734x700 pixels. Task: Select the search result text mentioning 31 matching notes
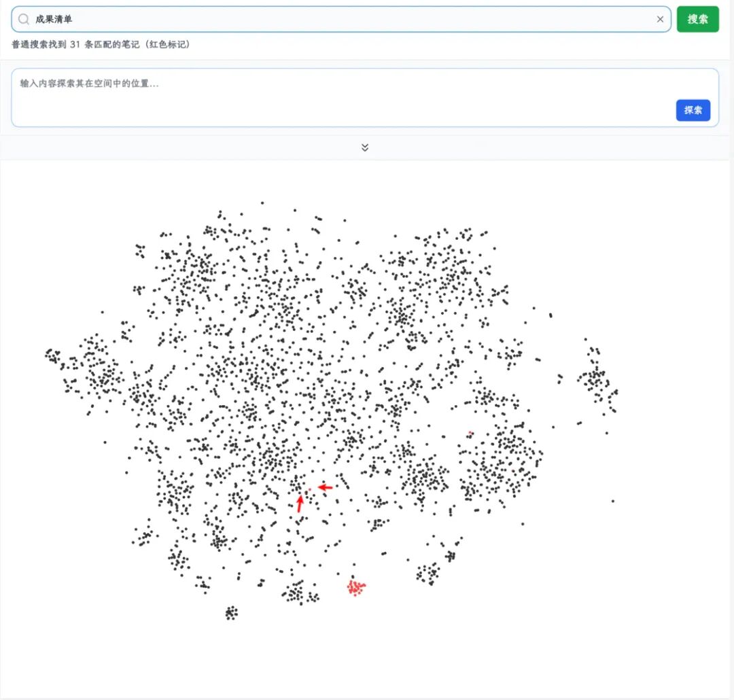point(101,44)
